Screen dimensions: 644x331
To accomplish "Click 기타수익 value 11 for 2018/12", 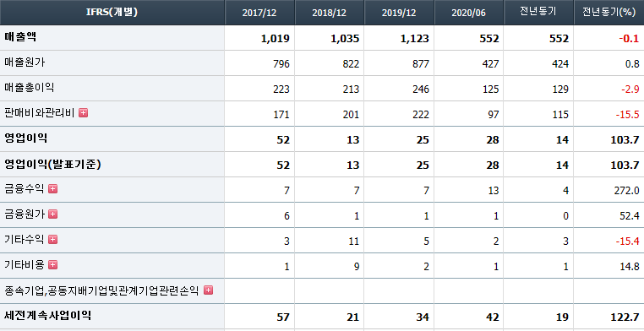I will [354, 241].
